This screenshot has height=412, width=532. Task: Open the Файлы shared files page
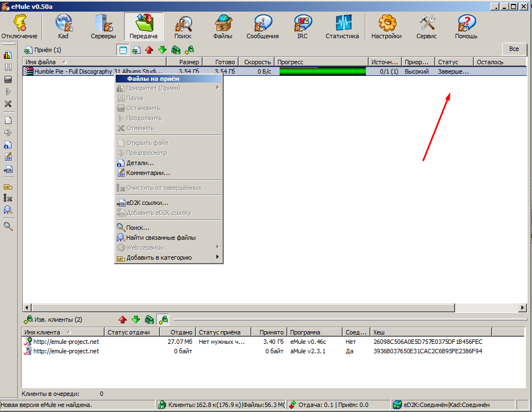(x=223, y=27)
